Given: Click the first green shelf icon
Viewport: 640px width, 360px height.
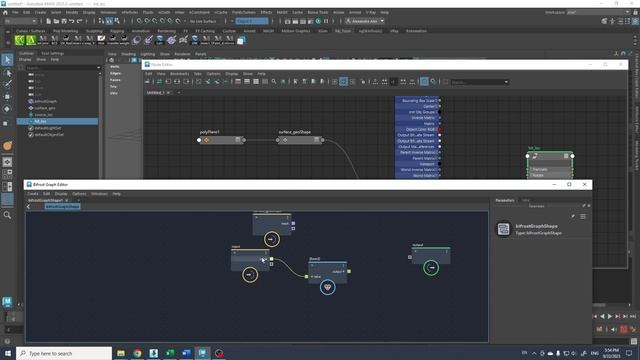Looking at the screenshot, I should (x=20, y=40).
